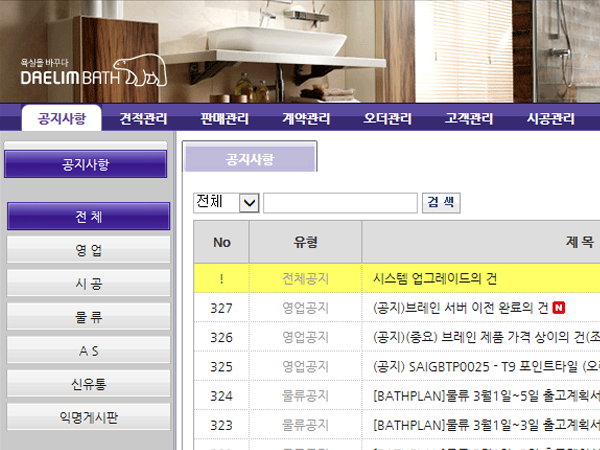Open notice SAIGBTP0025 - T9 포인트타일

pos(486,367)
